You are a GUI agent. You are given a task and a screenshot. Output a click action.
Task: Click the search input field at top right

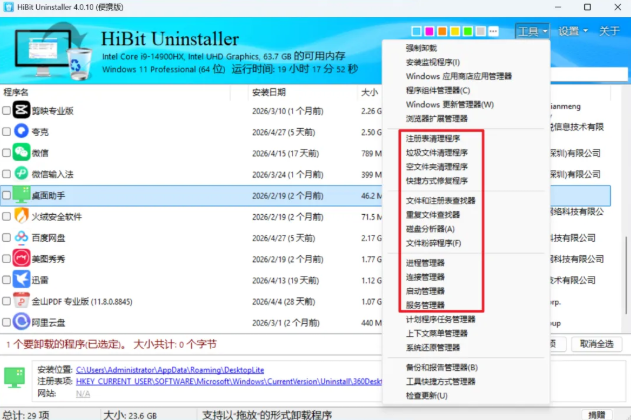coord(588,74)
